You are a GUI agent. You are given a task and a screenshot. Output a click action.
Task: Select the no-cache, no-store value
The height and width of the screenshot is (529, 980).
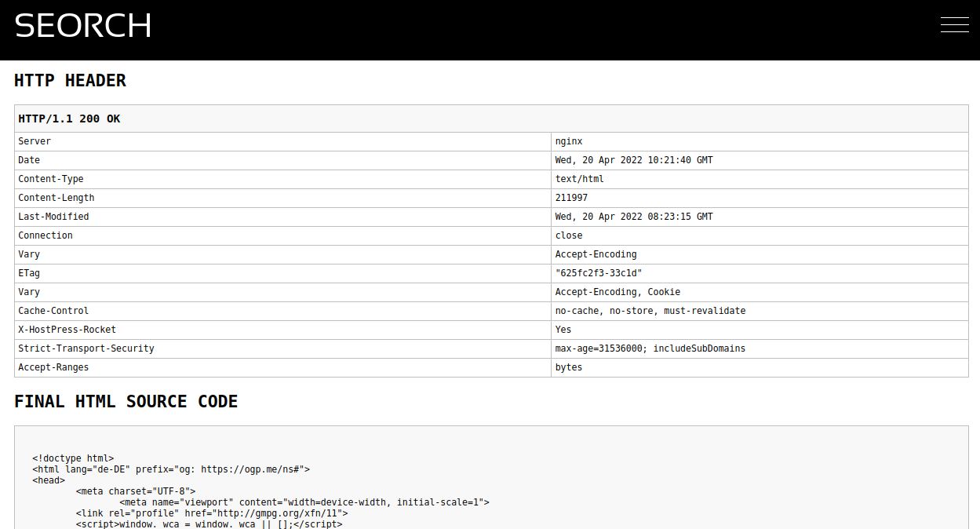[650, 311]
